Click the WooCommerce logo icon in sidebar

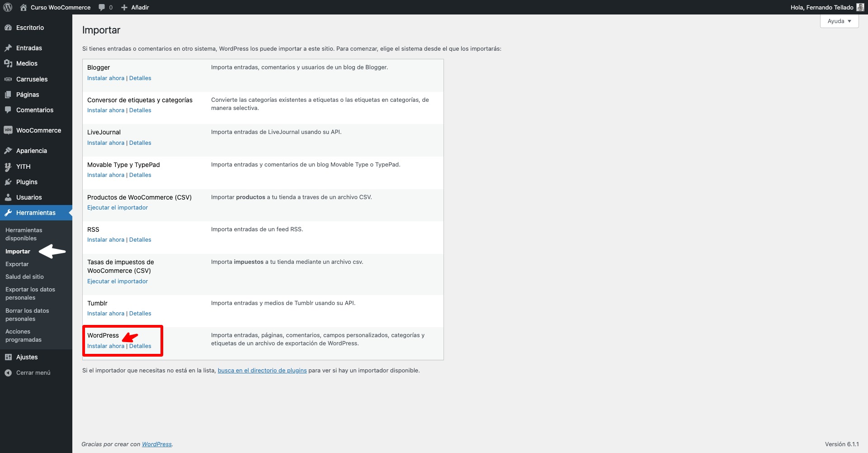pyautogui.click(x=8, y=130)
